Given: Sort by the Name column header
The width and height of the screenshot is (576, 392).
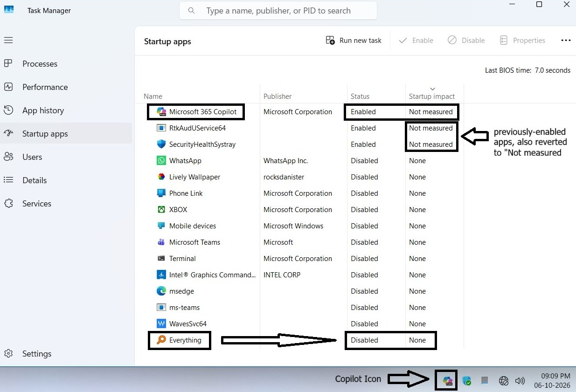Looking at the screenshot, I should pyautogui.click(x=153, y=96).
